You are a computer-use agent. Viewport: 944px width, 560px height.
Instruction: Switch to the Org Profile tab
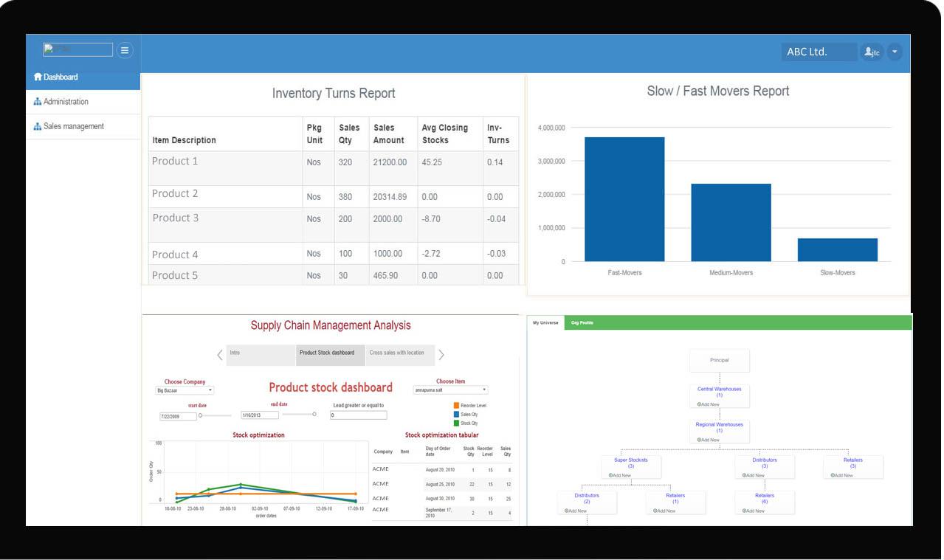click(x=582, y=322)
